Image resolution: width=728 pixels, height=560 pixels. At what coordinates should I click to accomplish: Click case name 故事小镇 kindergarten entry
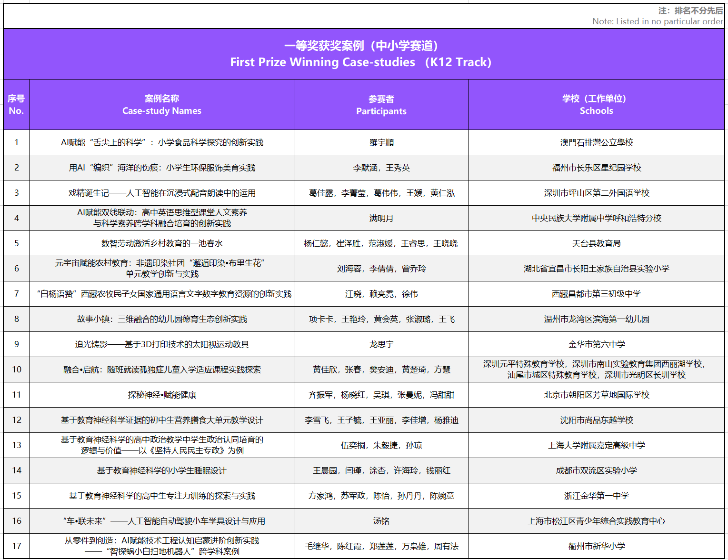coord(162,319)
